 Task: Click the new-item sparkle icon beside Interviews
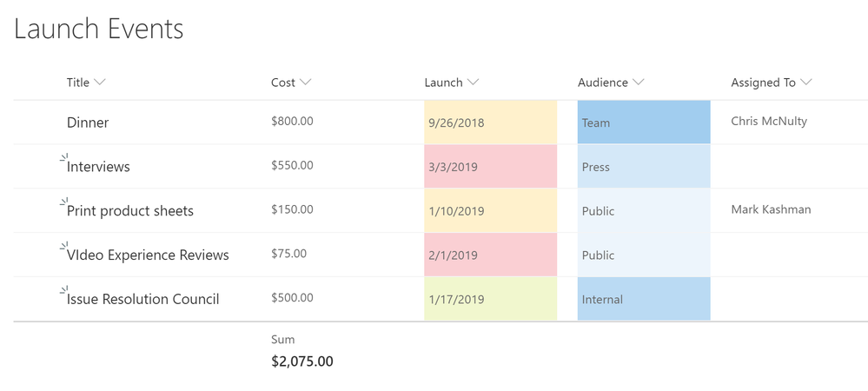(x=63, y=158)
